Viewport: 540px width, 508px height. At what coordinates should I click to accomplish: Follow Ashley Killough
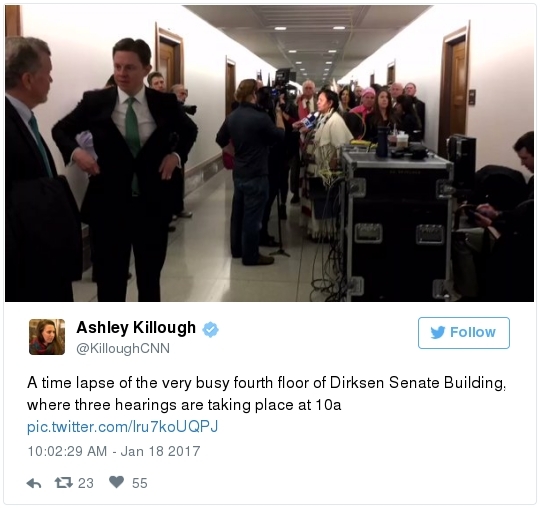click(464, 333)
